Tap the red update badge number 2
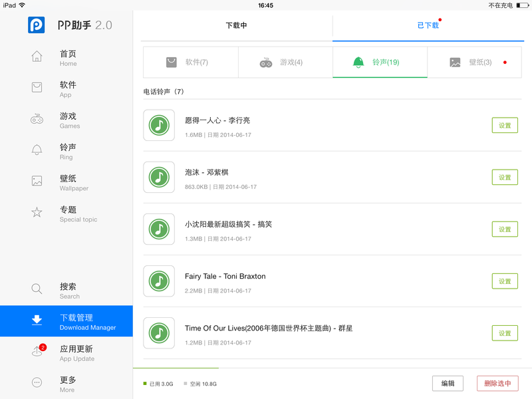The height and width of the screenshot is (399, 532). coord(43,347)
